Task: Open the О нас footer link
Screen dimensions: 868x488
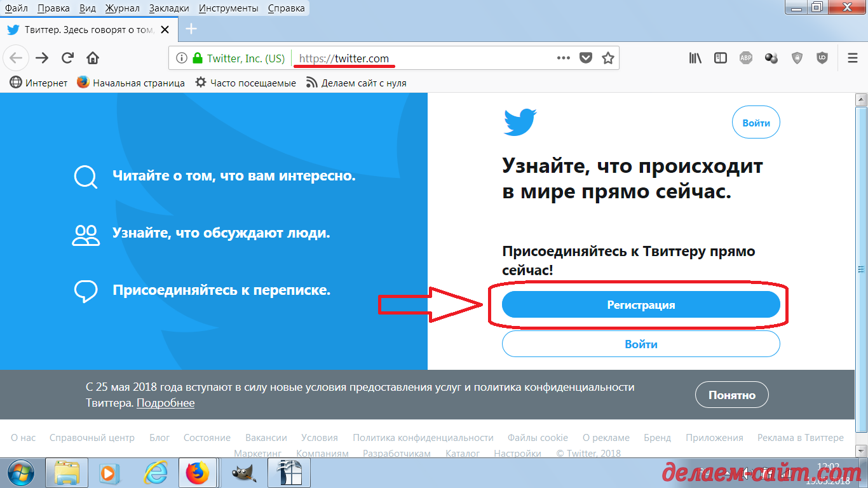Action: pos(24,438)
